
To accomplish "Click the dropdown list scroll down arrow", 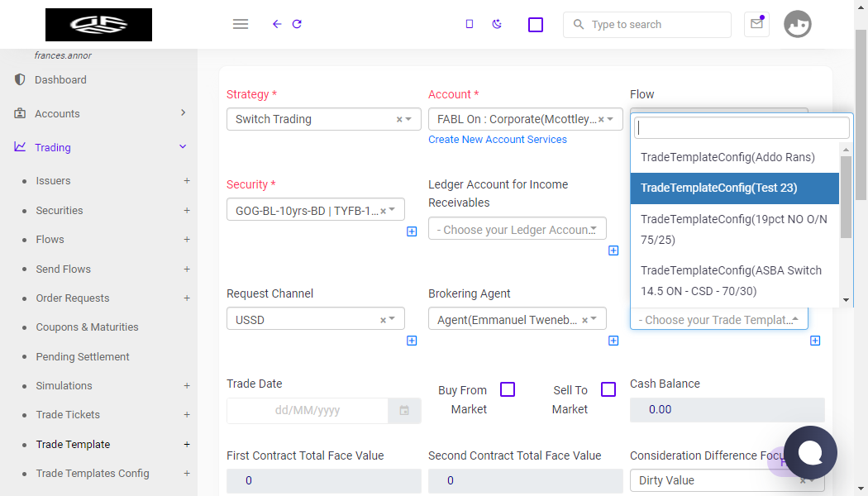I will 846,300.
